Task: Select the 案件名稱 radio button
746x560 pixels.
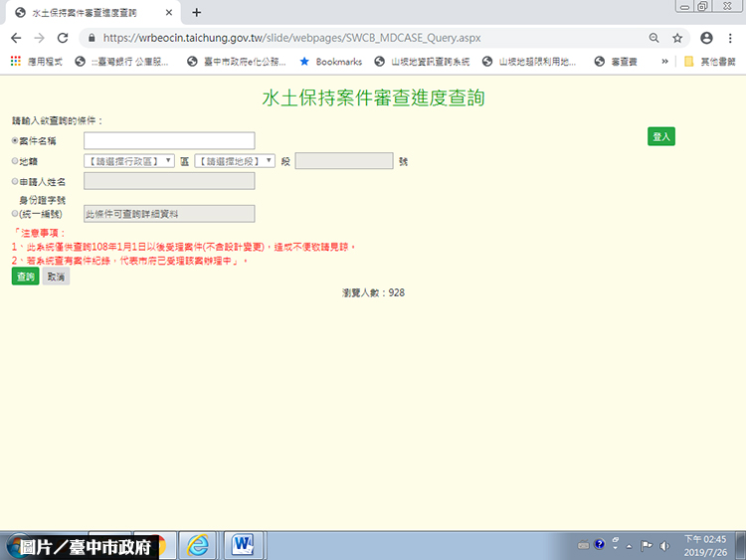Action: pos(15,141)
